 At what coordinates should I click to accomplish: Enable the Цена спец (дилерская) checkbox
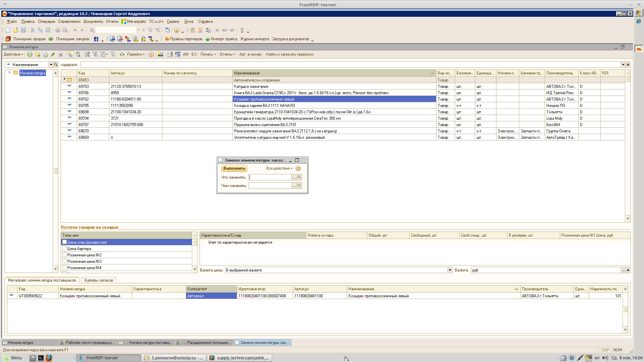65,242
